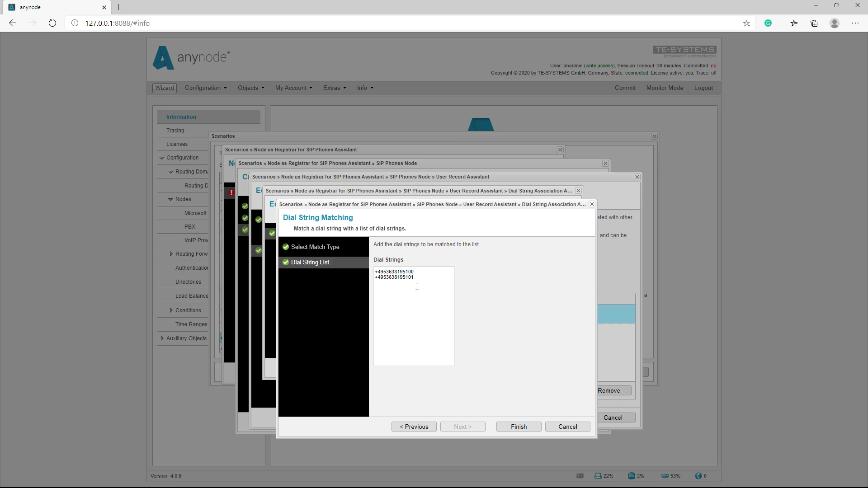868x488 pixels.
Task: Open browser Settings and more menu
Action: 855,23
